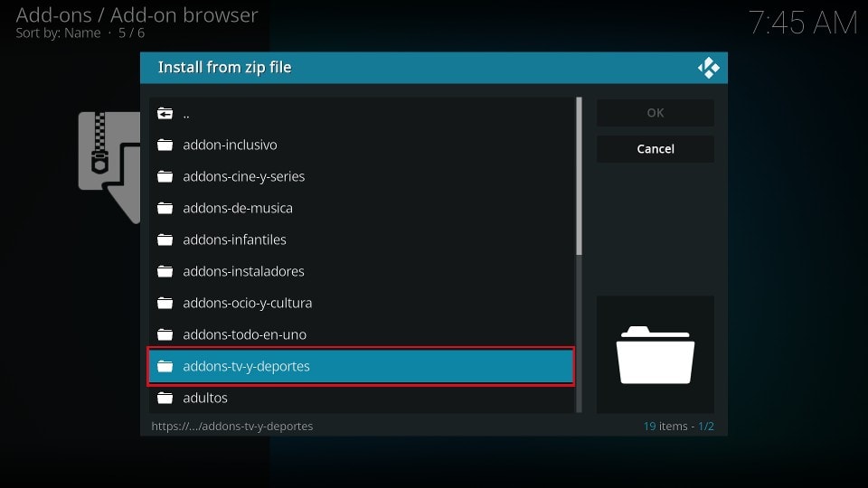868x488 pixels.
Task: Click the https path text in footer
Action: [x=232, y=426]
